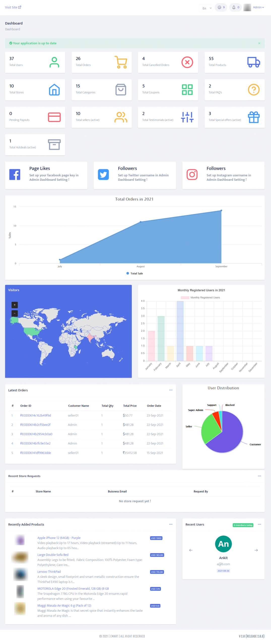The height and width of the screenshot is (644, 271).
Task: Zoom in on the Visitors map
Action: pos(15,305)
